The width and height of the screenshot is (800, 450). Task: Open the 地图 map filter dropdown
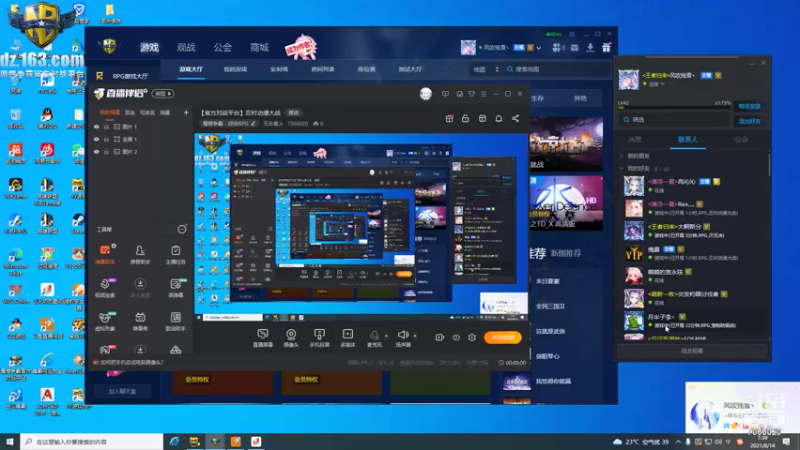486,69
